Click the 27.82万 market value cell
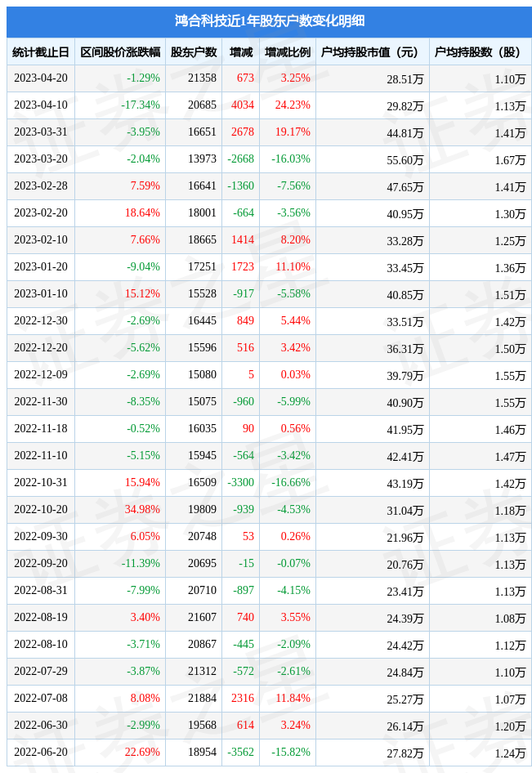Screen dimensions: 532x773 tap(405, 753)
